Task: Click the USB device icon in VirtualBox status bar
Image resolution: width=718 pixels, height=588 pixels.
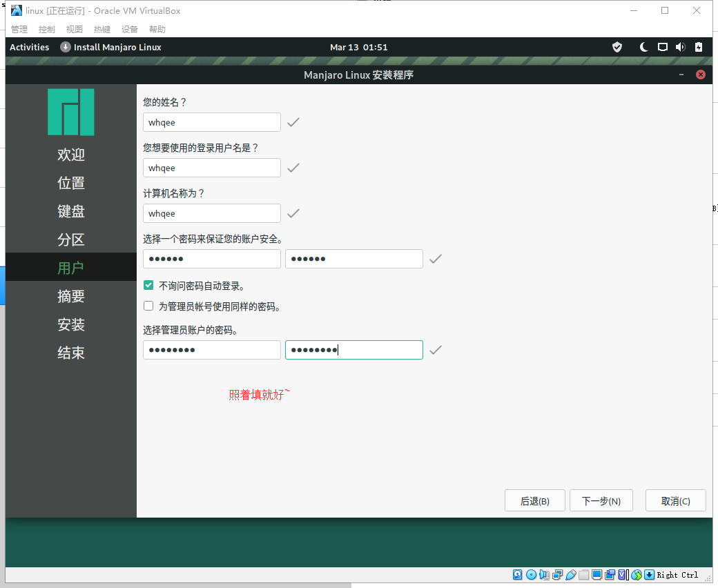Action: 571,575
